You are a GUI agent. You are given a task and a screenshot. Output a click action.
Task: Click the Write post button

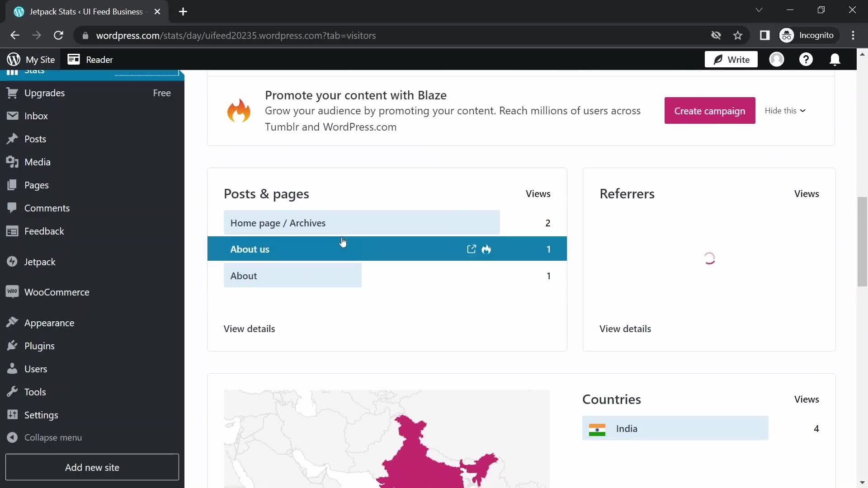pyautogui.click(x=731, y=60)
